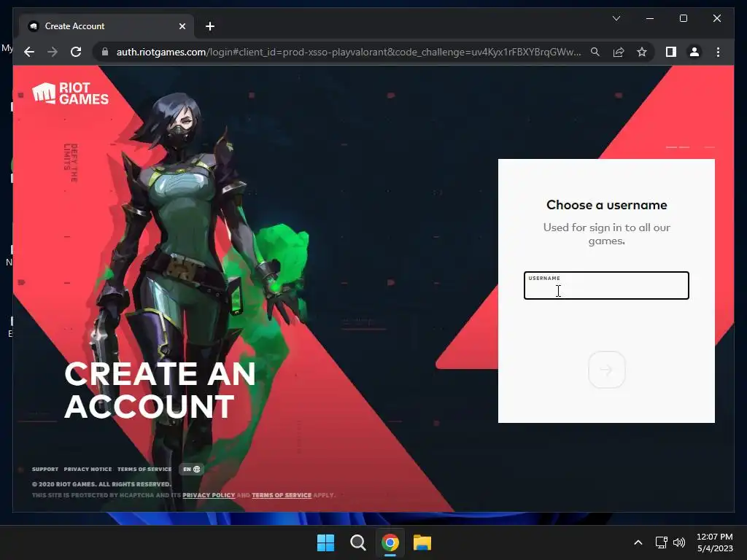Viewport: 747px width, 560px height.
Task: Open a new tab with plus button
Action: [x=209, y=26]
